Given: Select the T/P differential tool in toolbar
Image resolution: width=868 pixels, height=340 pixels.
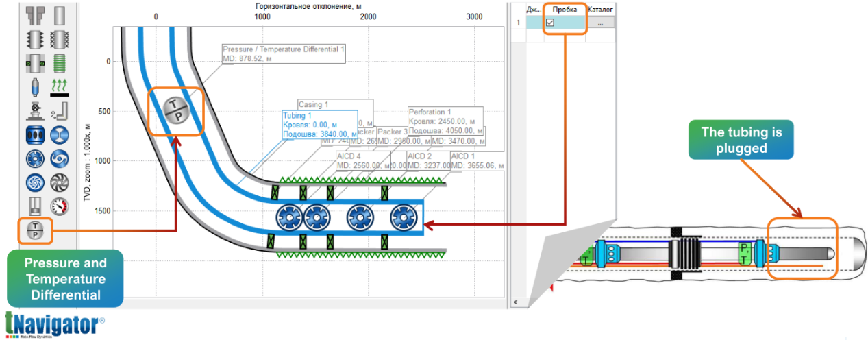Looking at the screenshot, I should (x=34, y=231).
